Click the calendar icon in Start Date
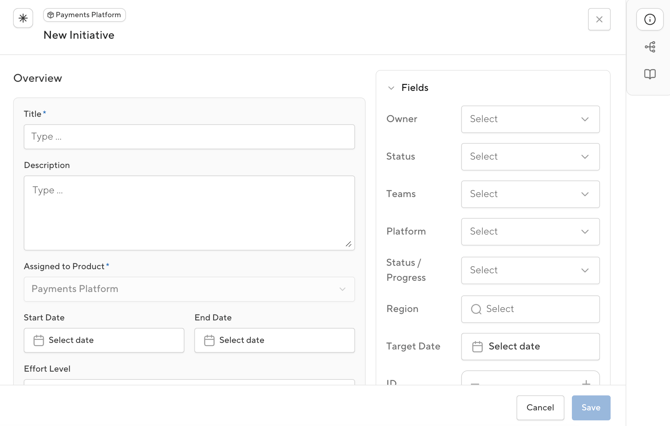Screen dimensions: 670x426 coord(38,341)
